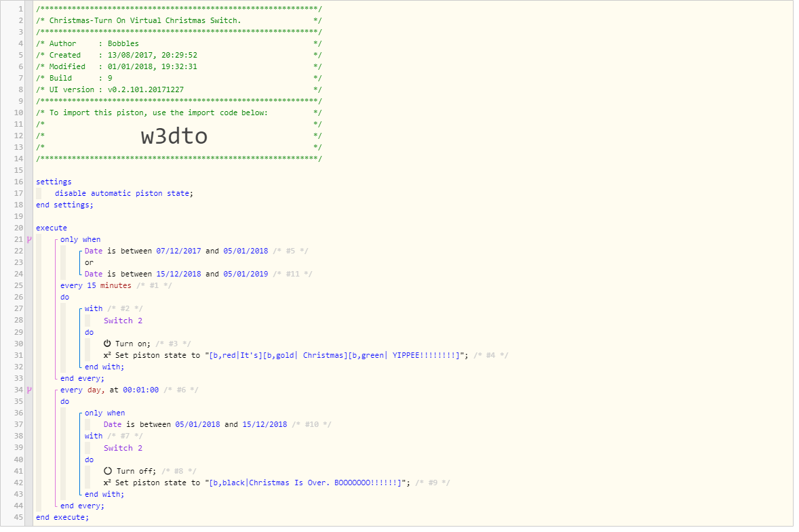The width and height of the screenshot is (799, 532).
Task: Click the date 15/12/2018 on line 24
Action: coord(178,274)
